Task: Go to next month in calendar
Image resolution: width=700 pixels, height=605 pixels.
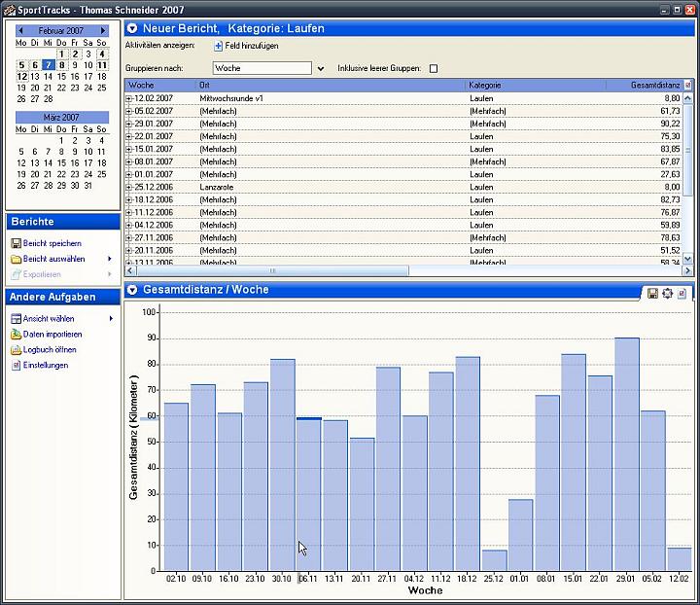Action: pyautogui.click(x=103, y=30)
